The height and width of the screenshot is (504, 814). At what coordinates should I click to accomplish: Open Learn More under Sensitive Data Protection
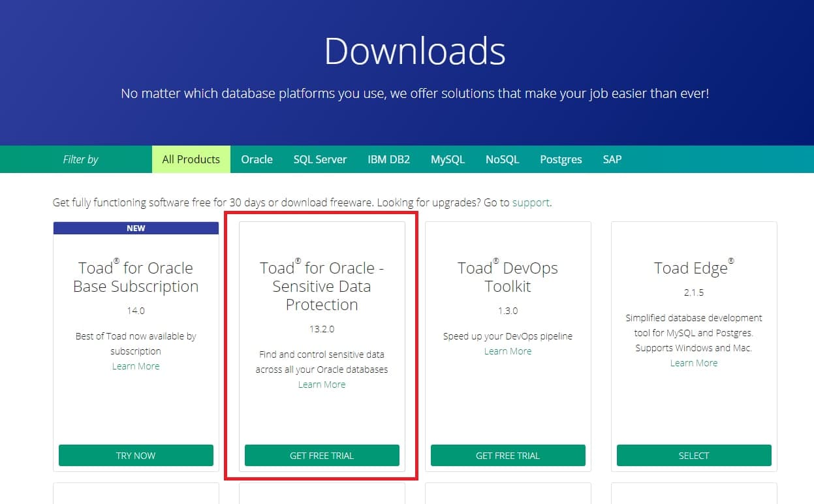click(322, 385)
